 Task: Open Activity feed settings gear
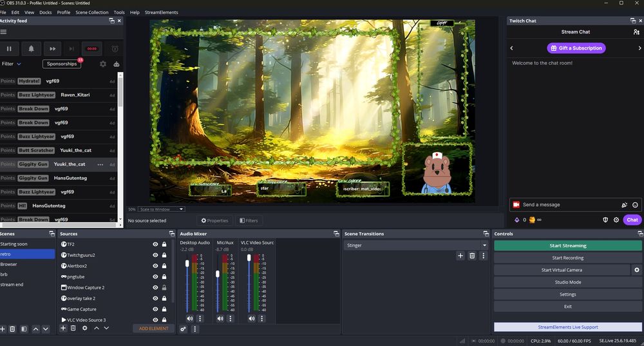[103, 64]
